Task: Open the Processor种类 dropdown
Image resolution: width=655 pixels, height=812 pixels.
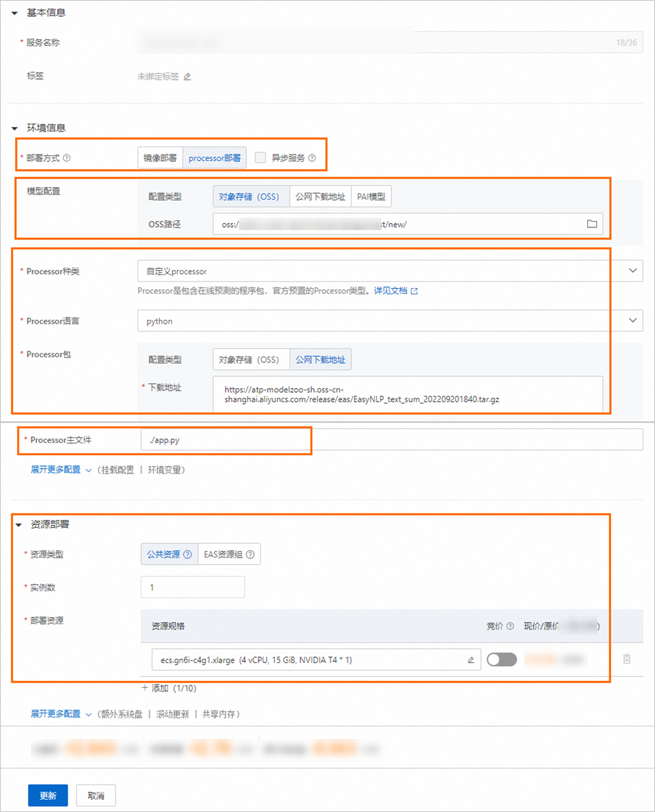Action: pyautogui.click(x=390, y=271)
